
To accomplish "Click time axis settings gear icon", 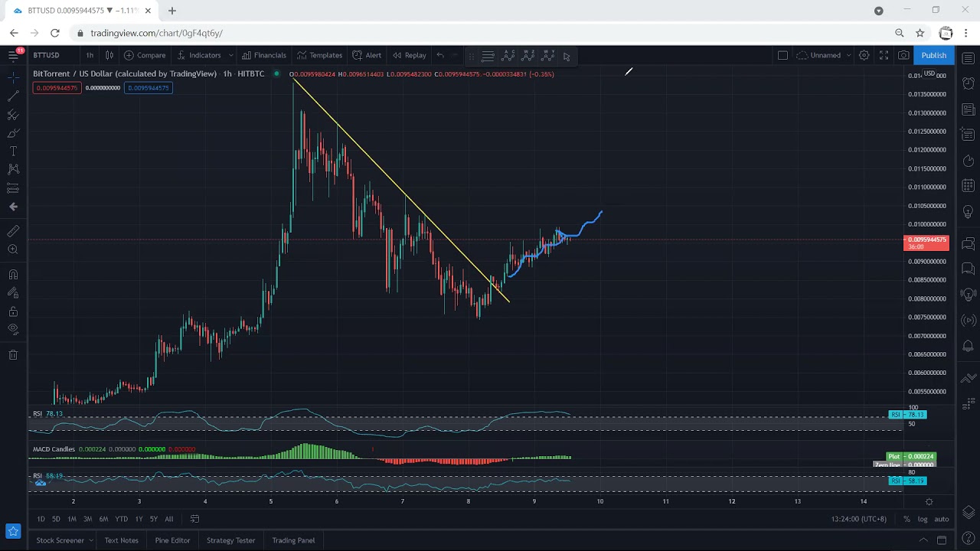I will coord(929,502).
